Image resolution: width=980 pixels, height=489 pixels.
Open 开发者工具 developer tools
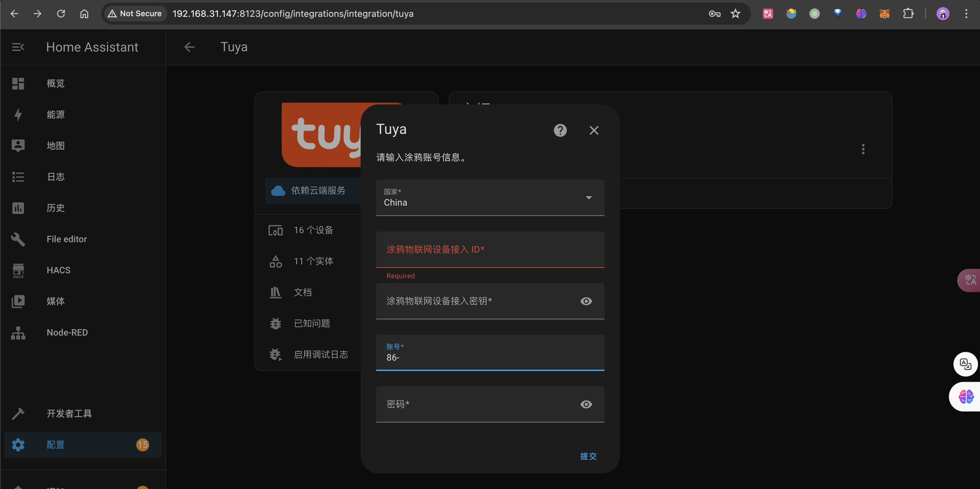69,414
